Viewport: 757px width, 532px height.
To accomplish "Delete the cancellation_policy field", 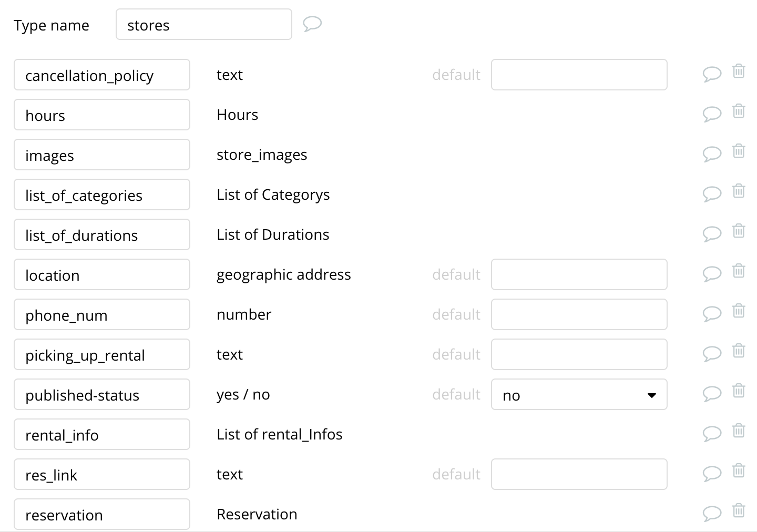I will (x=739, y=71).
